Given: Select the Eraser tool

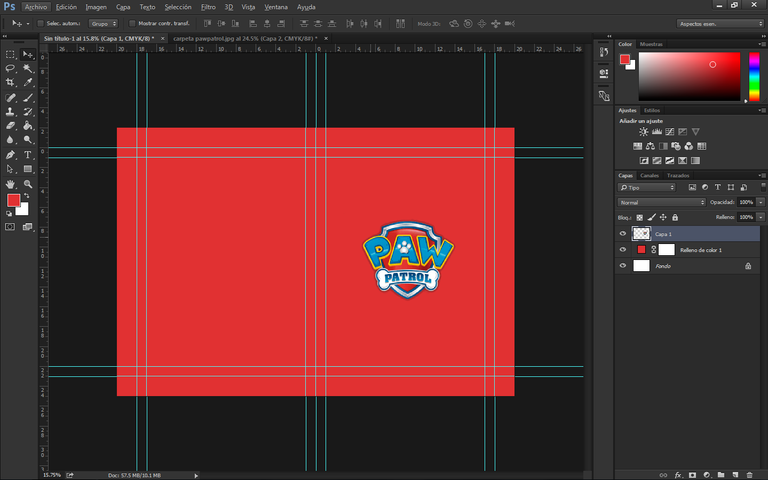Looking at the screenshot, I should (10, 126).
